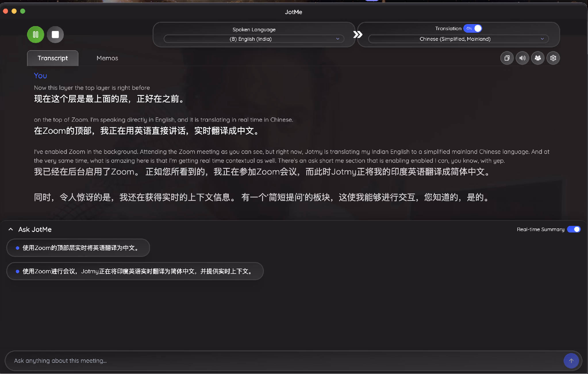Click the JotMe window title
This screenshot has width=588, height=374.
(293, 12)
